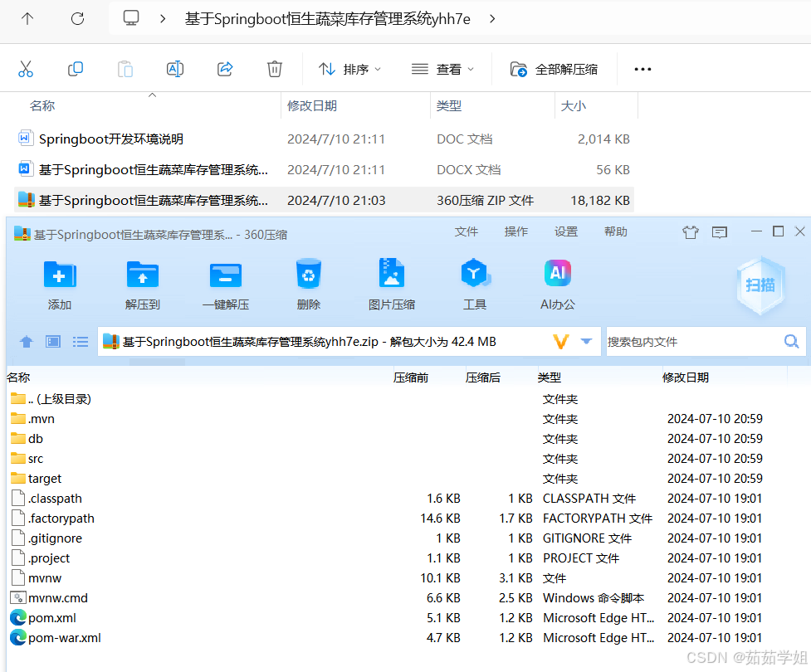811x672 pixels.
Task: Click the This PC monitor icon in address bar
Action: pos(131,18)
